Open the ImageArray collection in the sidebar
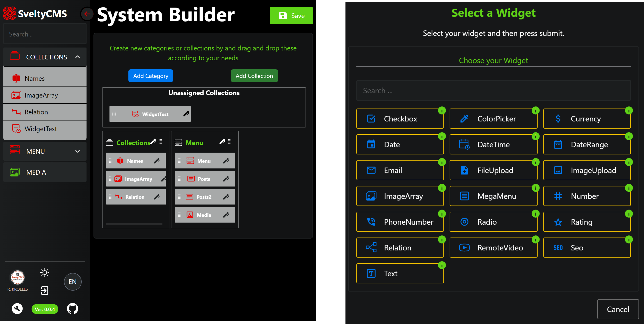This screenshot has width=644, height=324. click(16, 95)
